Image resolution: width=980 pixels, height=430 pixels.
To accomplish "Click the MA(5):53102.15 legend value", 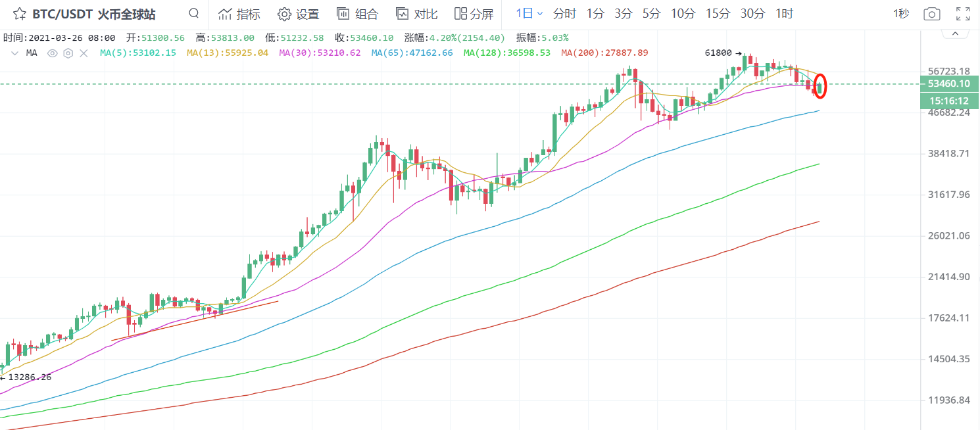I will (x=137, y=53).
